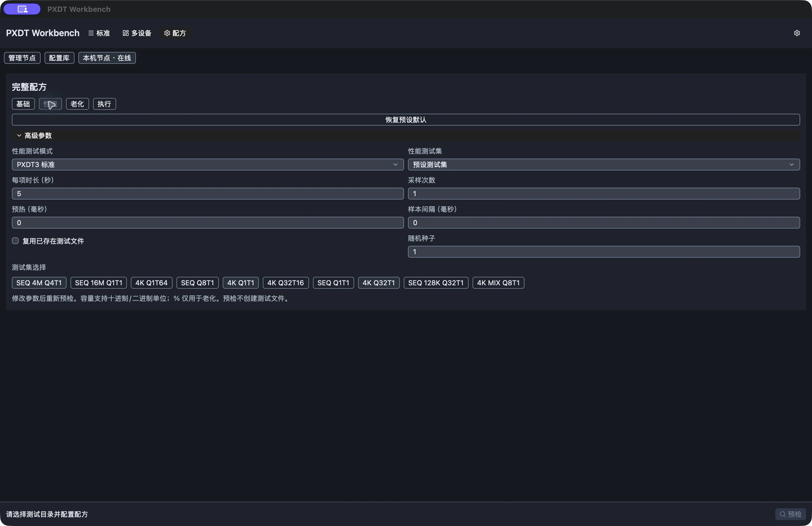This screenshot has height=526, width=812.
Task: Switch to the 执行 execution tab
Action: pyautogui.click(x=104, y=104)
